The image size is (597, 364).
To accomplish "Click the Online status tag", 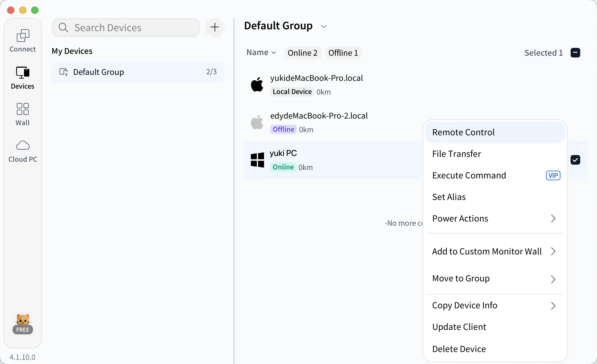I will (283, 167).
